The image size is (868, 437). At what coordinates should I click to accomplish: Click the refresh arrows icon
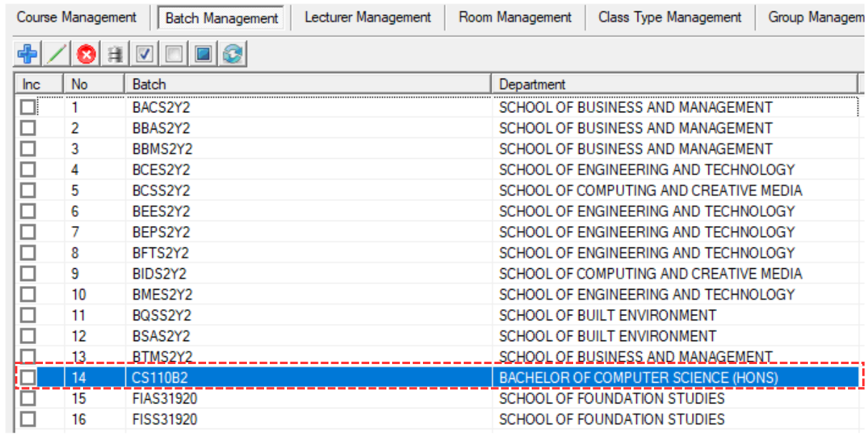(233, 54)
